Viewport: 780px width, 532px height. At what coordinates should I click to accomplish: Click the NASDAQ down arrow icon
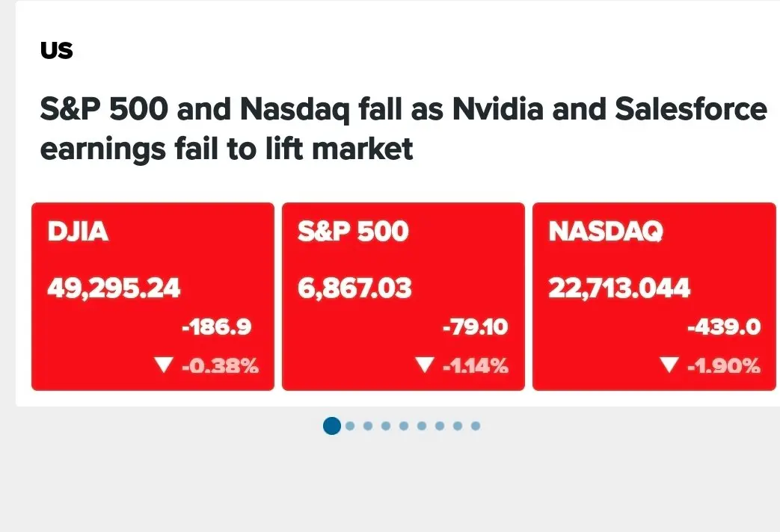pos(670,365)
